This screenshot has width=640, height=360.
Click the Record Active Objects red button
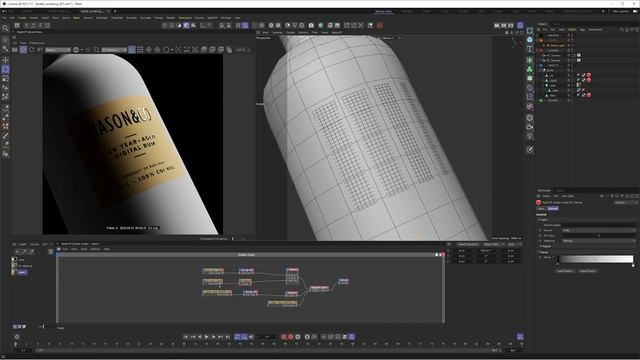click(x=284, y=337)
